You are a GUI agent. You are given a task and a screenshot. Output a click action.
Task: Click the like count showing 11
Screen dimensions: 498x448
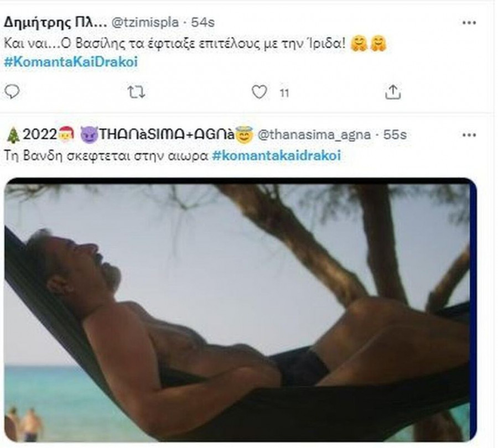tap(283, 93)
